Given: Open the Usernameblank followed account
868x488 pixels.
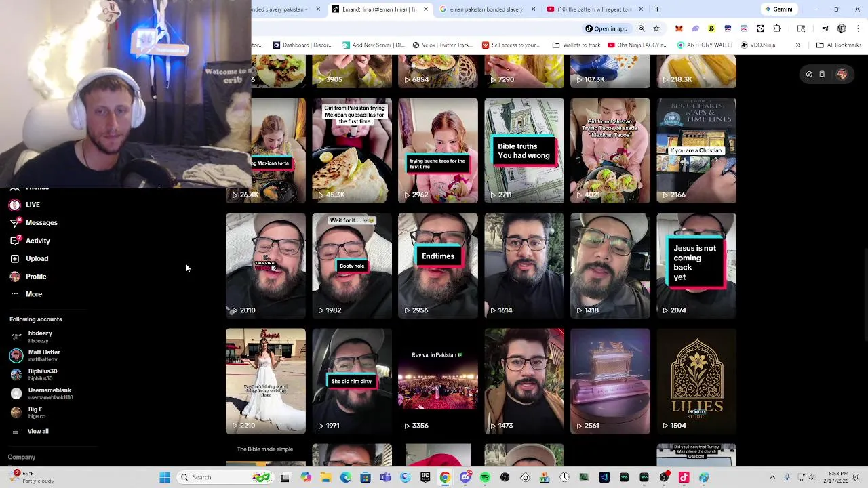Looking at the screenshot, I should (x=41, y=393).
